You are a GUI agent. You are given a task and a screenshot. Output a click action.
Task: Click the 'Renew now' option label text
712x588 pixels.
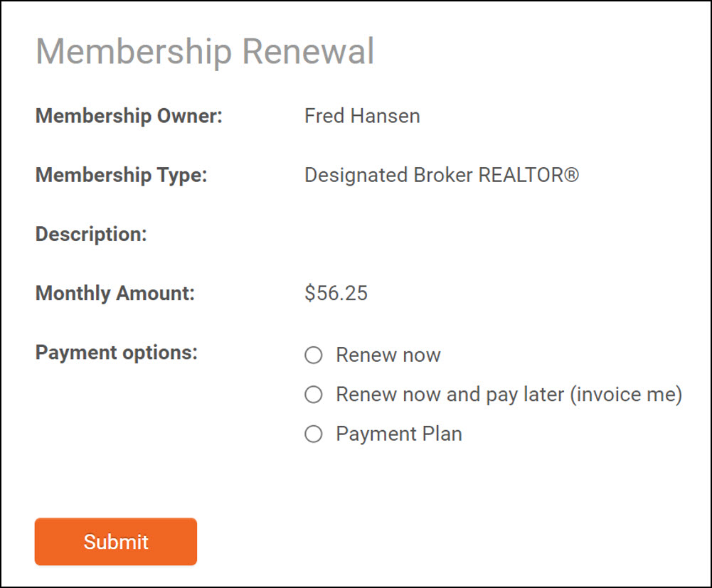[x=388, y=355]
